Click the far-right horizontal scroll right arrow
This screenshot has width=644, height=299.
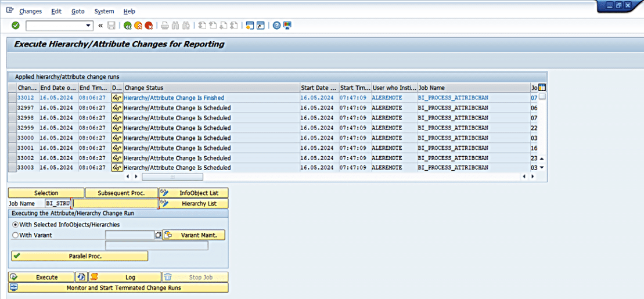(x=533, y=176)
